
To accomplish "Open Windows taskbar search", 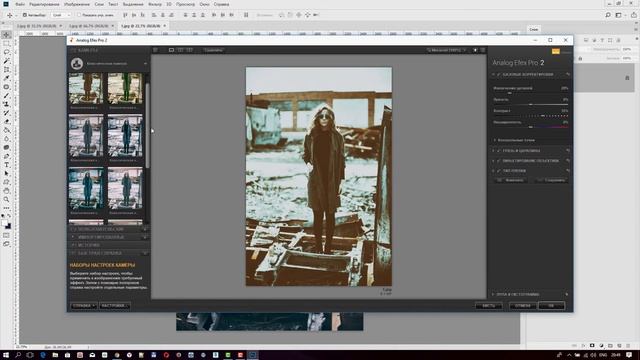I will 18,355.
